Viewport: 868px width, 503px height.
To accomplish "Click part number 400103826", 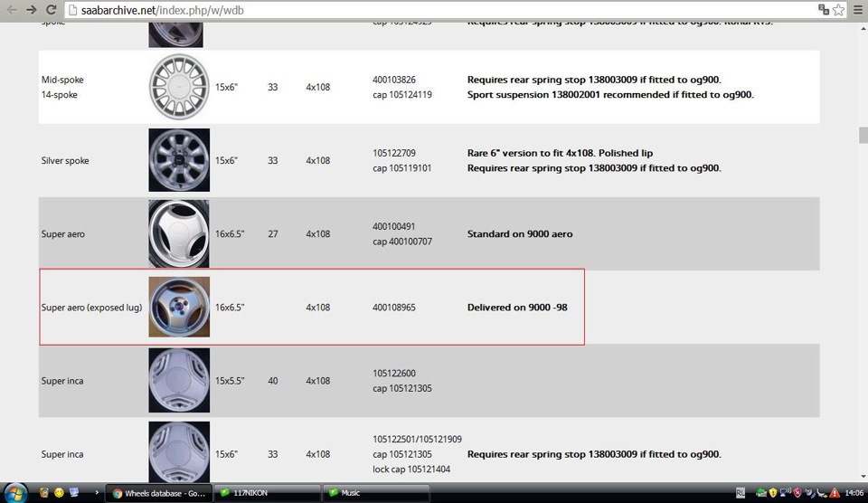I will coord(394,80).
